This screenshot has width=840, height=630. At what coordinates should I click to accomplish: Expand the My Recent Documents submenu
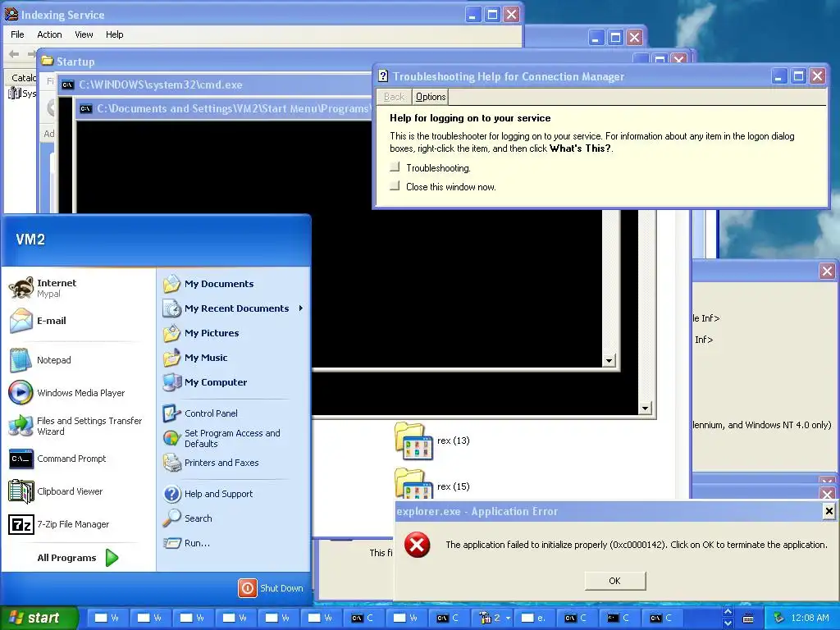click(x=234, y=308)
